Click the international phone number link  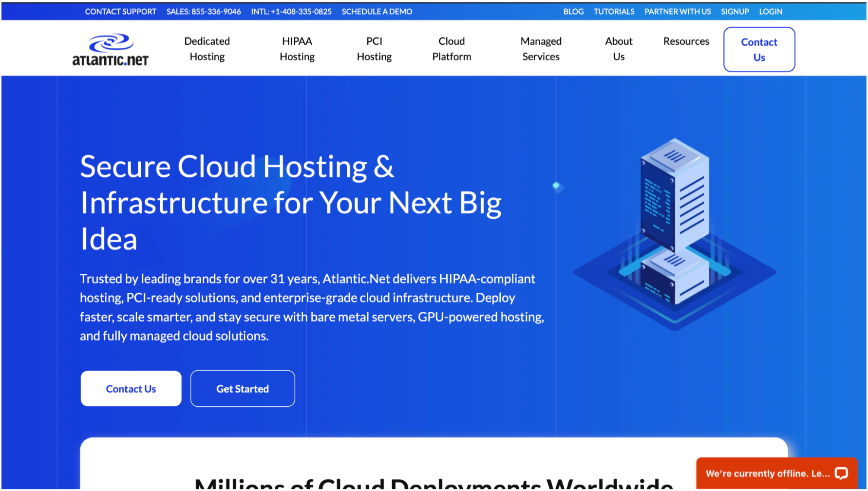(x=291, y=12)
